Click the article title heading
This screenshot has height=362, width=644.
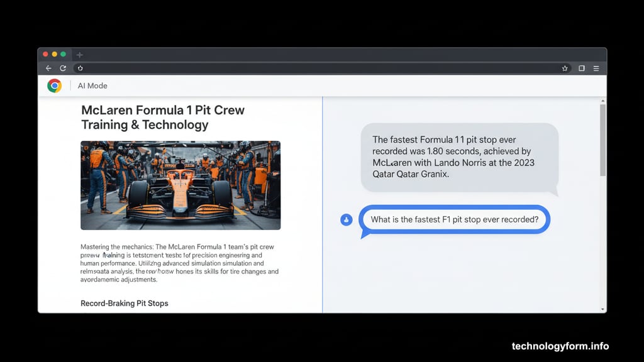tap(163, 118)
